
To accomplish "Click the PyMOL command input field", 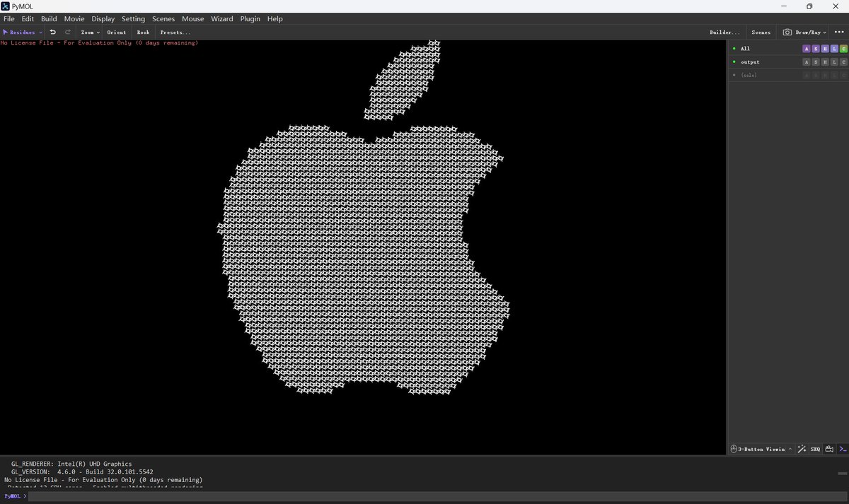I will pos(437,496).
